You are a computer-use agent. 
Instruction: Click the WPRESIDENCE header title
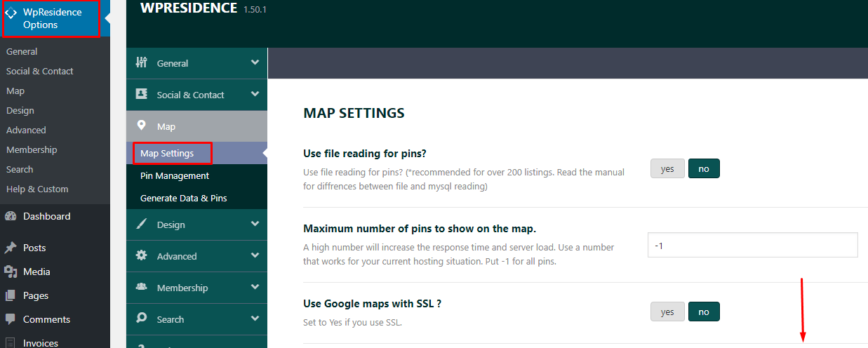pos(189,8)
